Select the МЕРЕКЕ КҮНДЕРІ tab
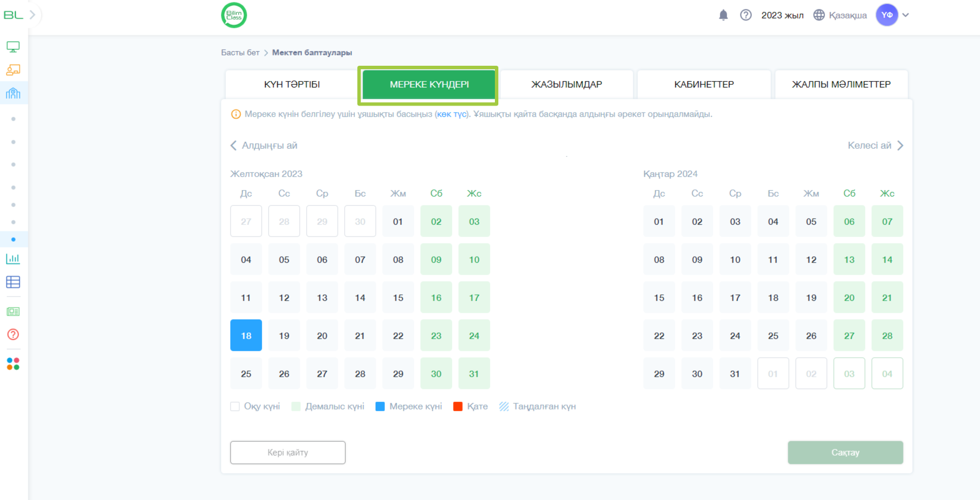This screenshot has width=980, height=500. [x=429, y=84]
